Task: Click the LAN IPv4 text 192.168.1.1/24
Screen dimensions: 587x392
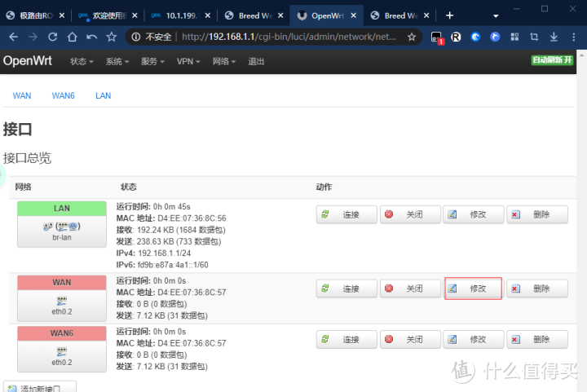Action: [x=165, y=253]
